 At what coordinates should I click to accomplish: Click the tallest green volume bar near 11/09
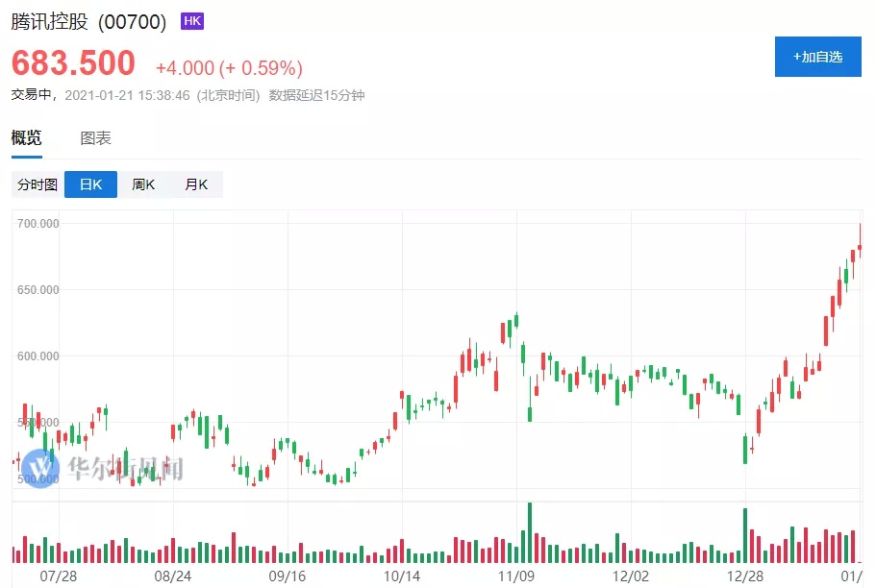coord(530,532)
